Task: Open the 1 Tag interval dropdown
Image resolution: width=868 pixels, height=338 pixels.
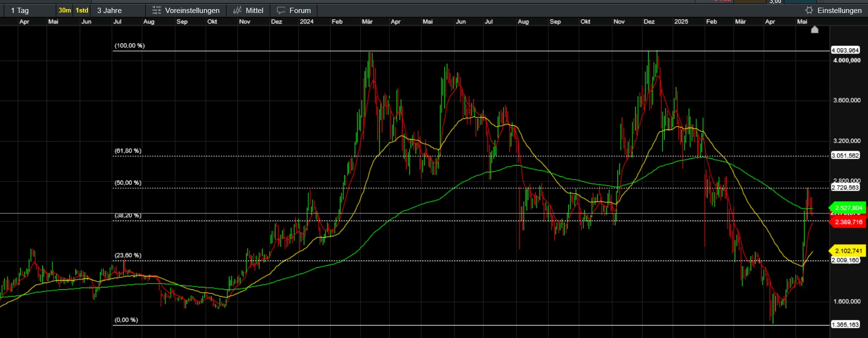Action: tap(30, 10)
